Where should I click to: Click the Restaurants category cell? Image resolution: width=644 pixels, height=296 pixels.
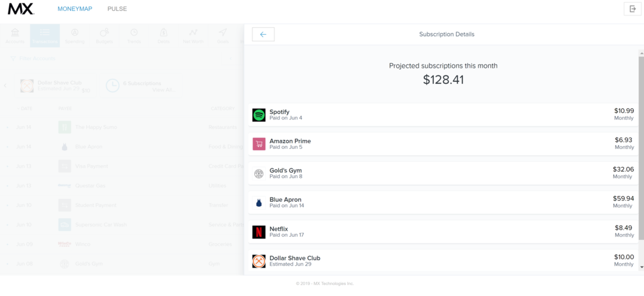pos(222,128)
